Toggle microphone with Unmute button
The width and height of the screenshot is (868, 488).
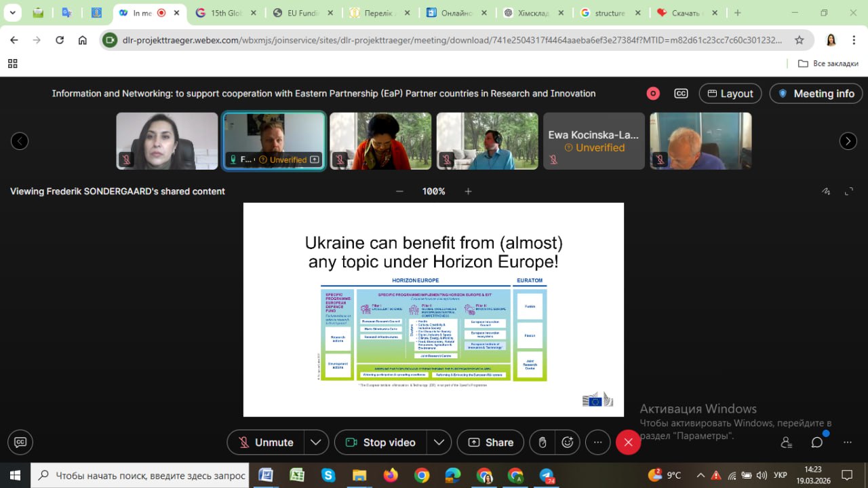[x=266, y=443]
